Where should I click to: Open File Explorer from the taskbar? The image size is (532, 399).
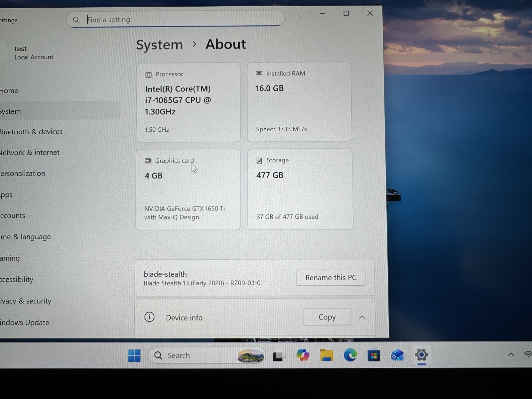[327, 355]
